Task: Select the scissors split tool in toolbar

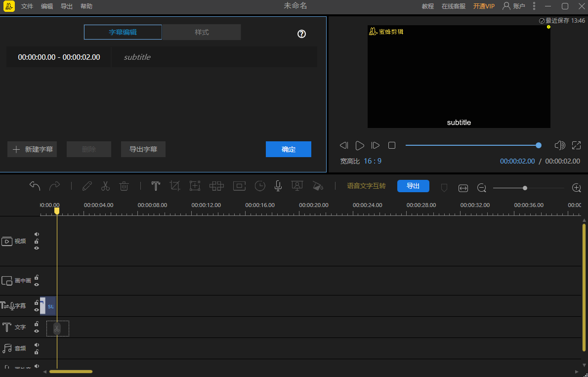Action: (105, 186)
